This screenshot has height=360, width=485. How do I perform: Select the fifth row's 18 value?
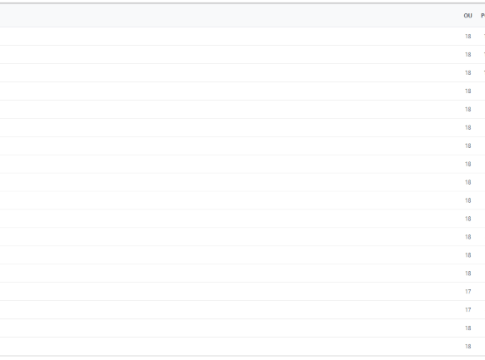click(468, 109)
